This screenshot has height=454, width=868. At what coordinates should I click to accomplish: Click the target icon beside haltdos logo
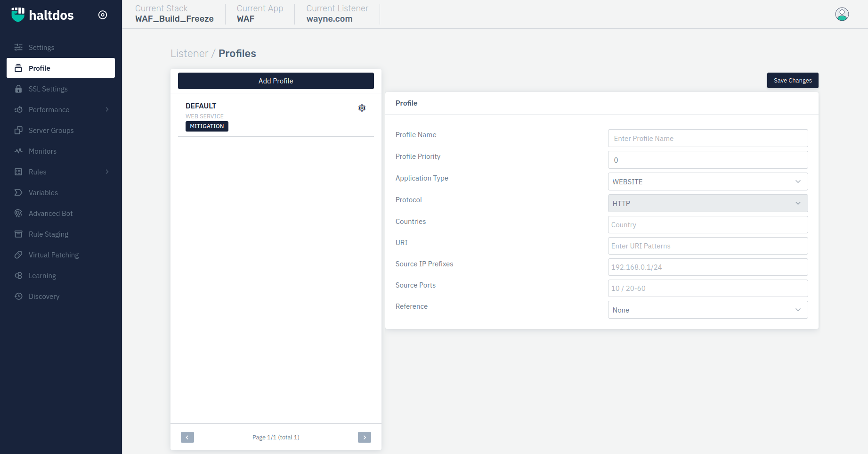pyautogui.click(x=103, y=15)
